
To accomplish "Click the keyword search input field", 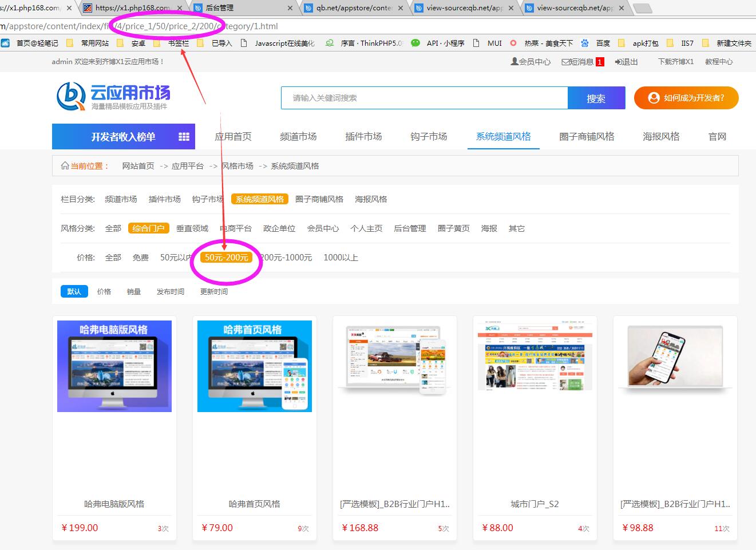I will click(x=423, y=98).
